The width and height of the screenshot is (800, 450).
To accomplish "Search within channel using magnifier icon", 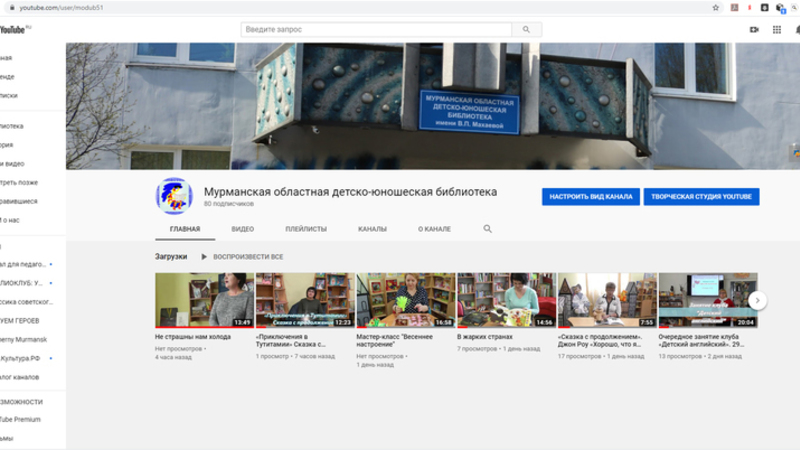I will point(488,229).
